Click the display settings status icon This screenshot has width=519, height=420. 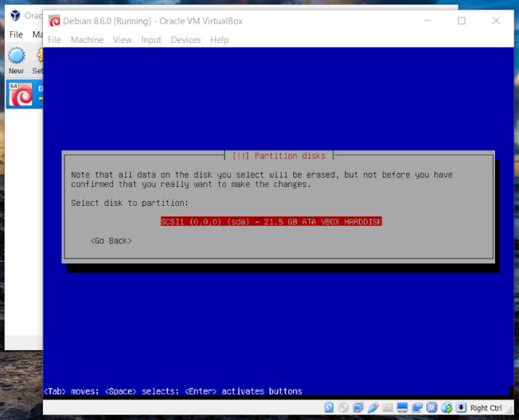point(402,408)
